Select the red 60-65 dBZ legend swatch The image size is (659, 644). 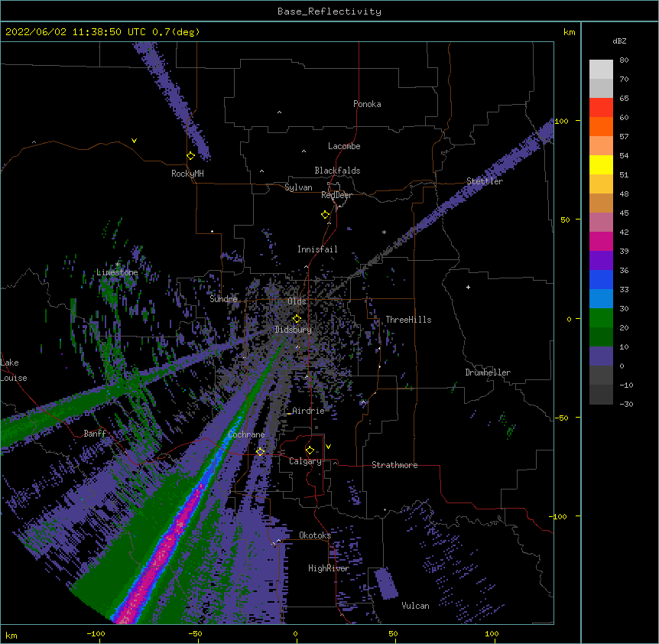[601, 108]
